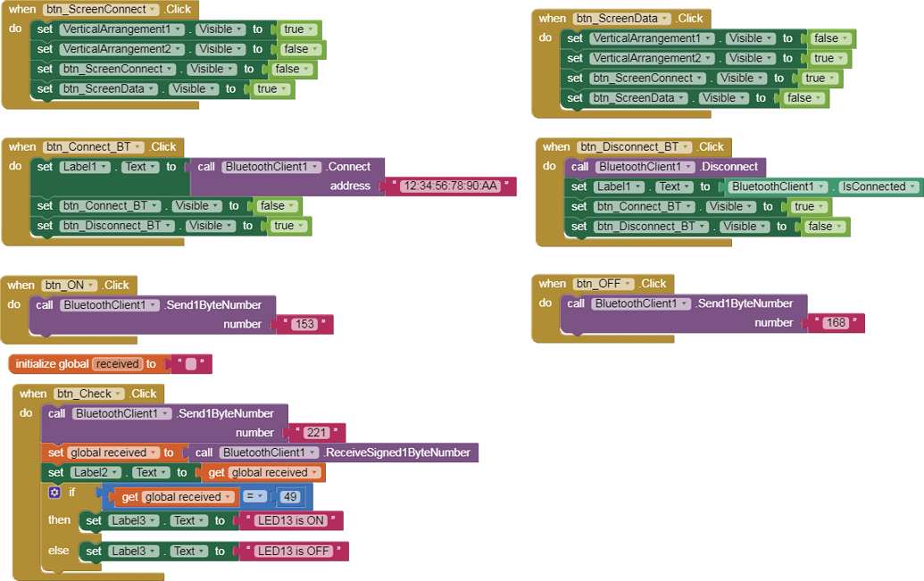The height and width of the screenshot is (581, 924).
Task: Click the 153 number value for btn_ON
Action: (304, 324)
